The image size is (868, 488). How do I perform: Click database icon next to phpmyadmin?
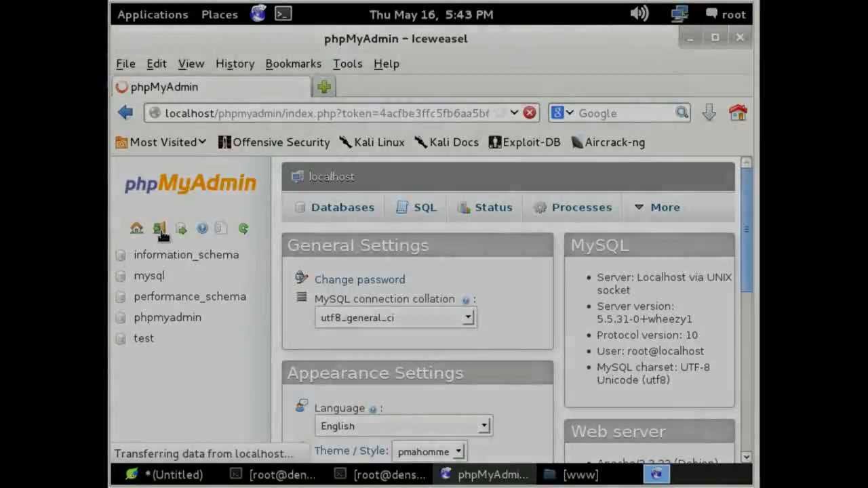pos(121,317)
